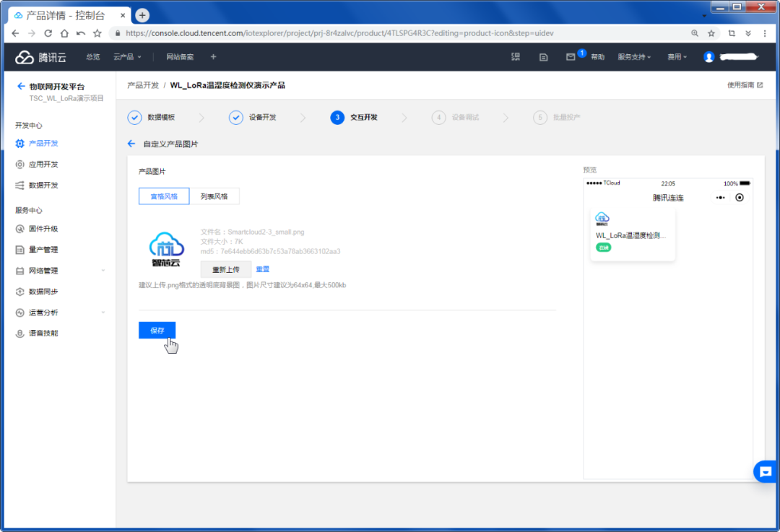Click the favorite star in address bar

(711, 33)
